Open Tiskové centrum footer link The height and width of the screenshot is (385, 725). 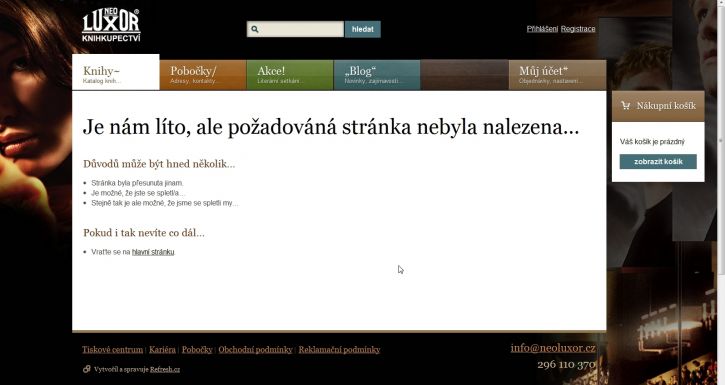tap(112, 349)
